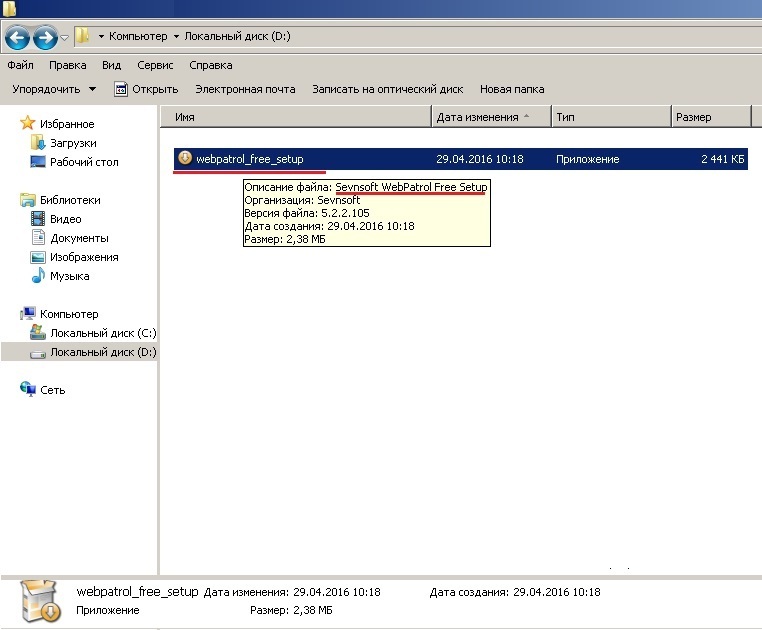The height and width of the screenshot is (630, 762).
Task: Expand the Компьютер breadcrumb arrow in address bar
Action: (x=177, y=37)
